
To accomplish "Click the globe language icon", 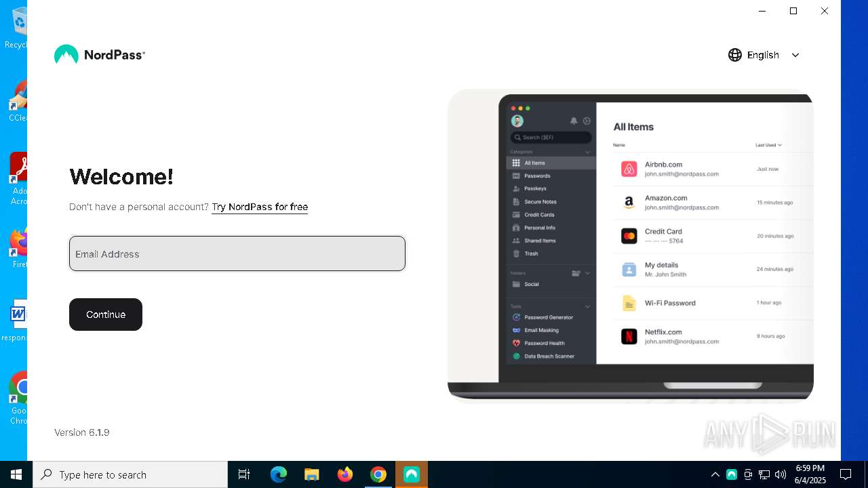I will tap(735, 55).
